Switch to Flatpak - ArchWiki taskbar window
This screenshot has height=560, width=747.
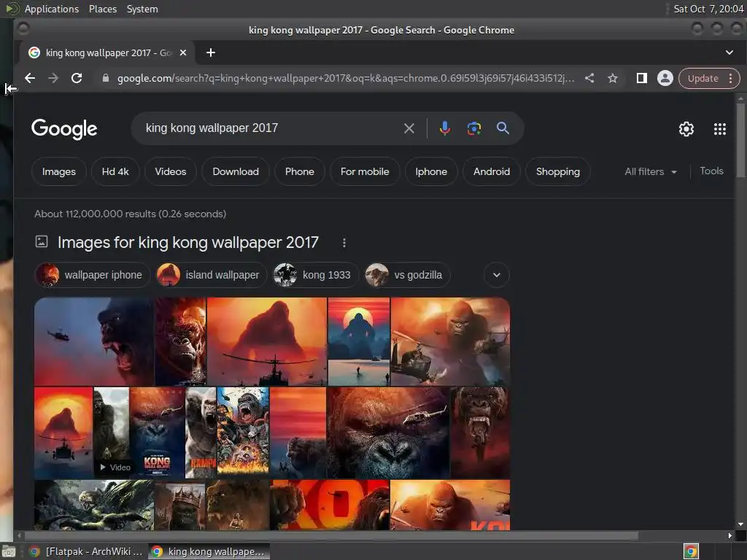tap(86, 551)
